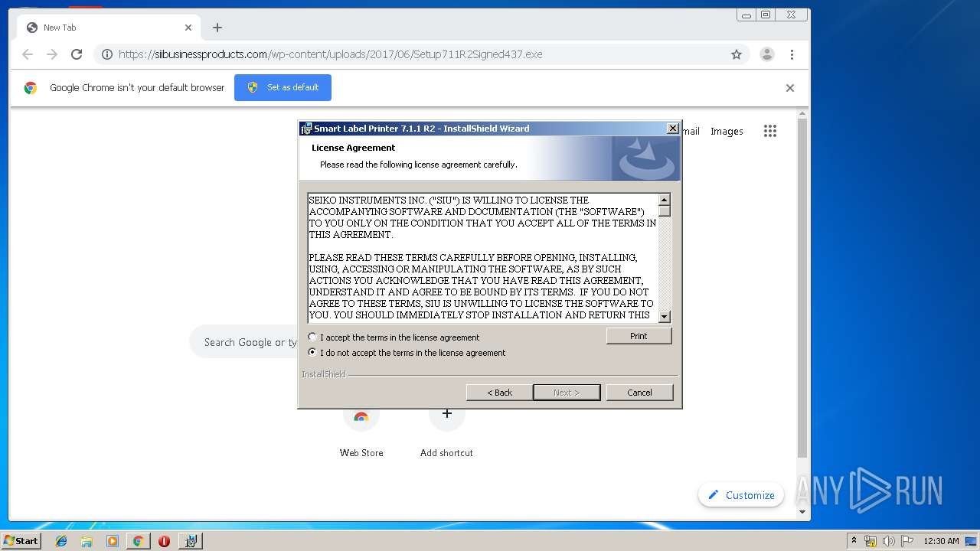Open volume control tray icon
Screen dimensions: 980x551
tap(889, 541)
